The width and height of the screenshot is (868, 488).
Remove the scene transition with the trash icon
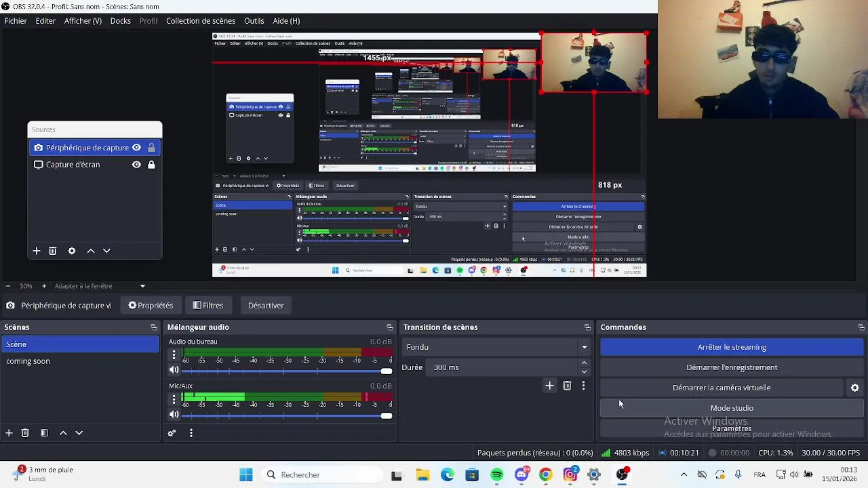pyautogui.click(x=567, y=386)
